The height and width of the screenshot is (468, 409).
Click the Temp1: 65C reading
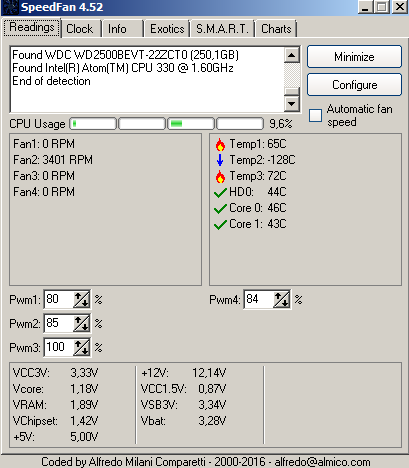(x=258, y=144)
